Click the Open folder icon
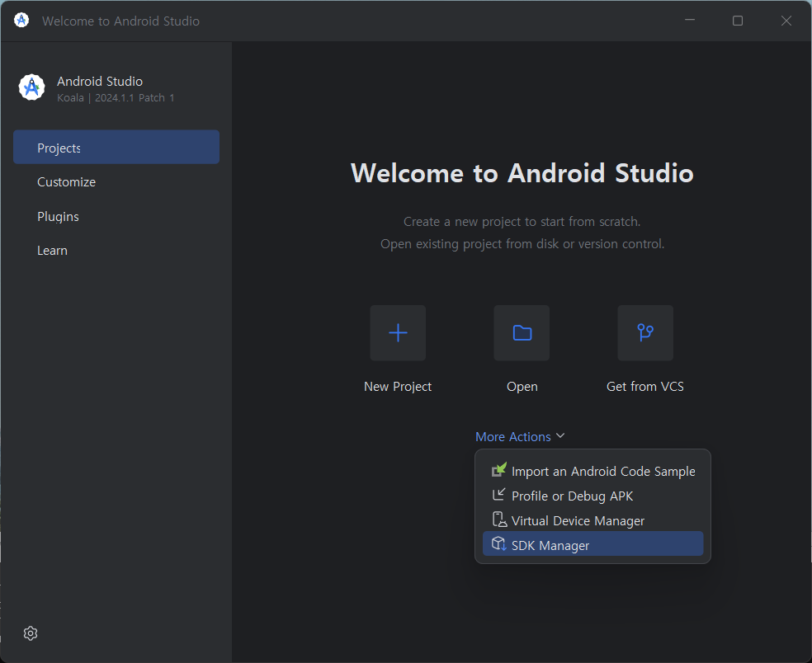The height and width of the screenshot is (663, 812). (522, 333)
